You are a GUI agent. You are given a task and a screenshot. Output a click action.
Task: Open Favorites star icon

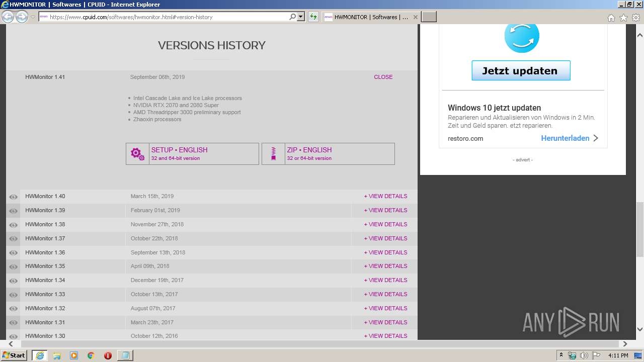point(623,18)
